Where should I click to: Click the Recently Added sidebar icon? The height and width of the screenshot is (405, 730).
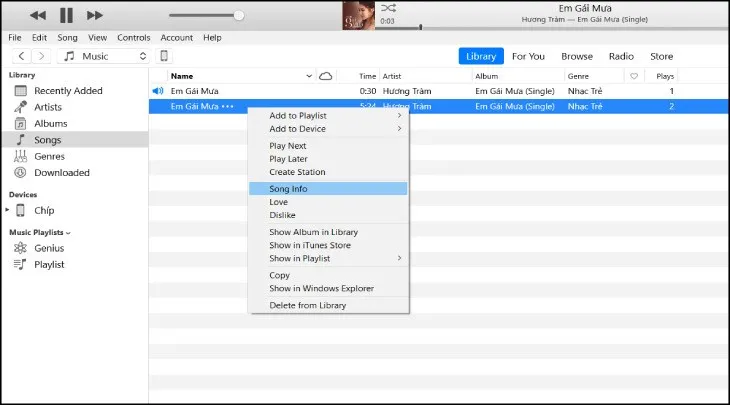[x=20, y=91]
